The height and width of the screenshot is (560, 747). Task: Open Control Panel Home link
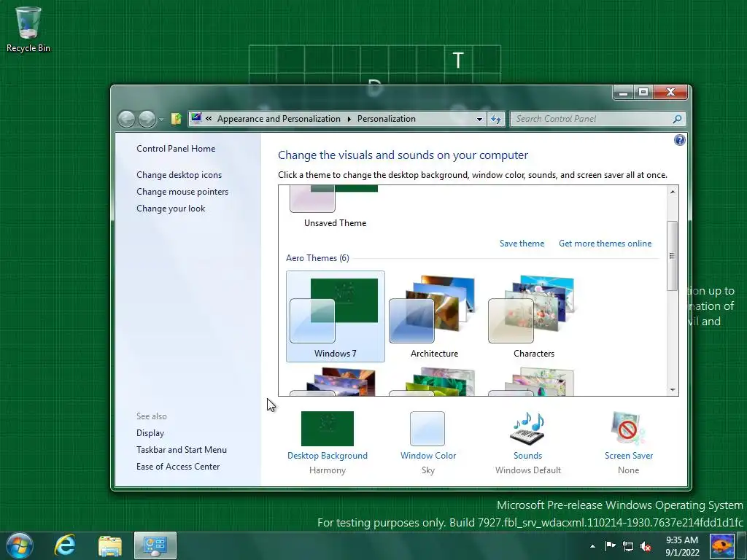(x=176, y=149)
